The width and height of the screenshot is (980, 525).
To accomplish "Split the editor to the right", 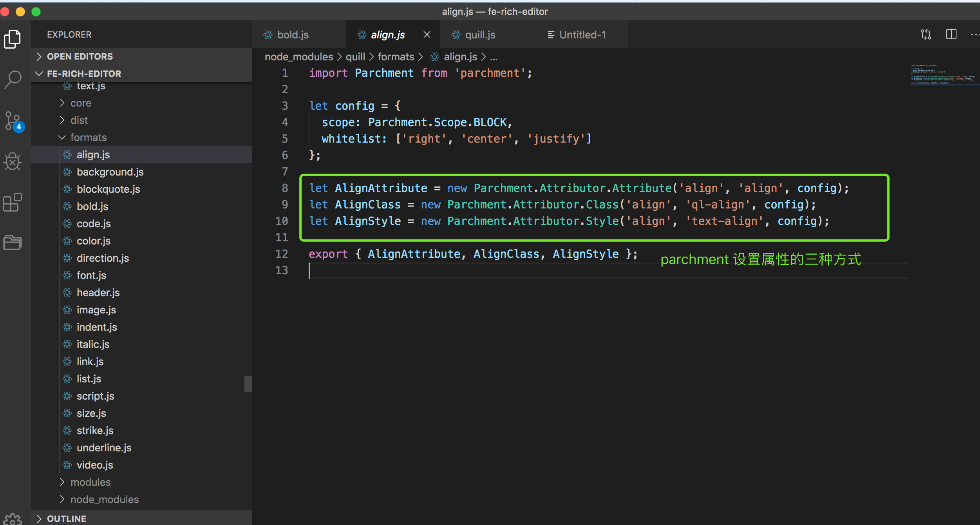I will (951, 34).
